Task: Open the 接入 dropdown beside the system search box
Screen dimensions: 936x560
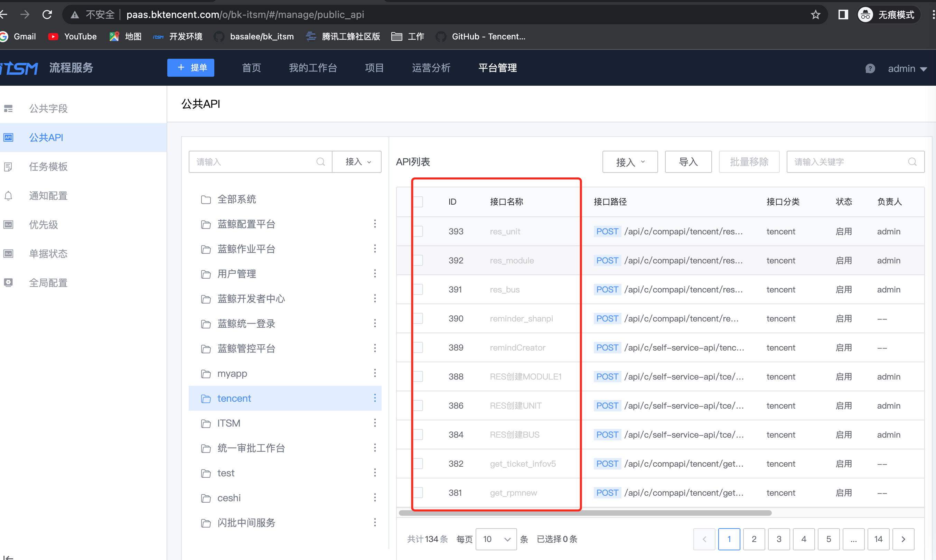Action: tap(356, 162)
